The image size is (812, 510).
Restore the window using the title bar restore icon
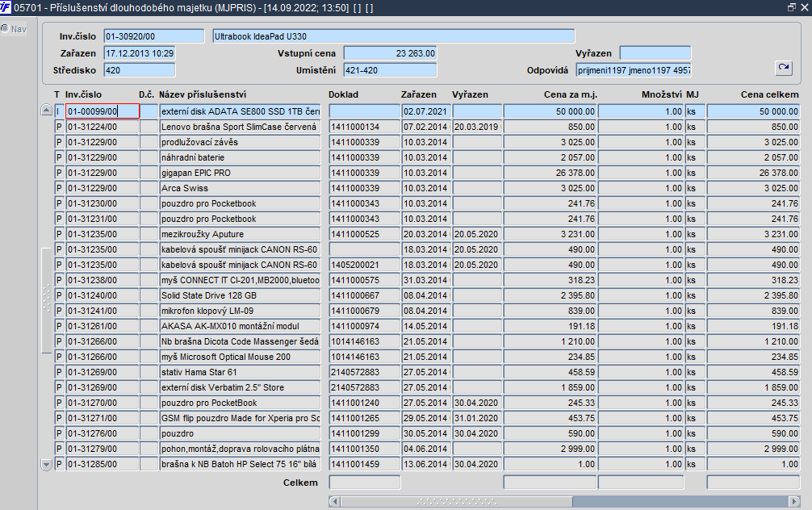[x=791, y=7]
